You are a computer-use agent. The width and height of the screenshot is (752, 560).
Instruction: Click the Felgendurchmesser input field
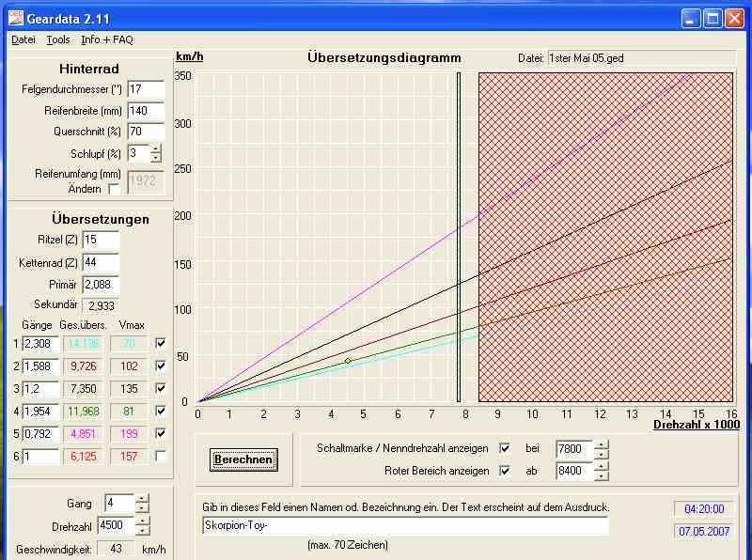[x=146, y=89]
